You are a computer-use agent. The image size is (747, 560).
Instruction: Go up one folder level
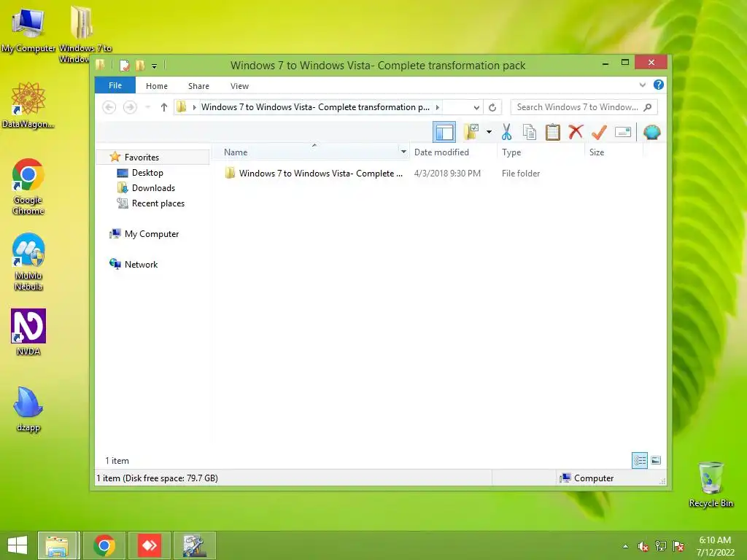click(x=164, y=107)
